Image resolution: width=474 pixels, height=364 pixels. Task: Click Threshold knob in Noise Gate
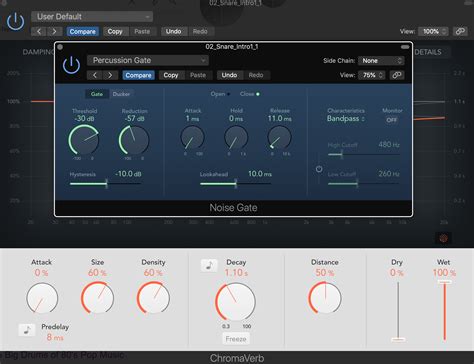coord(84,140)
